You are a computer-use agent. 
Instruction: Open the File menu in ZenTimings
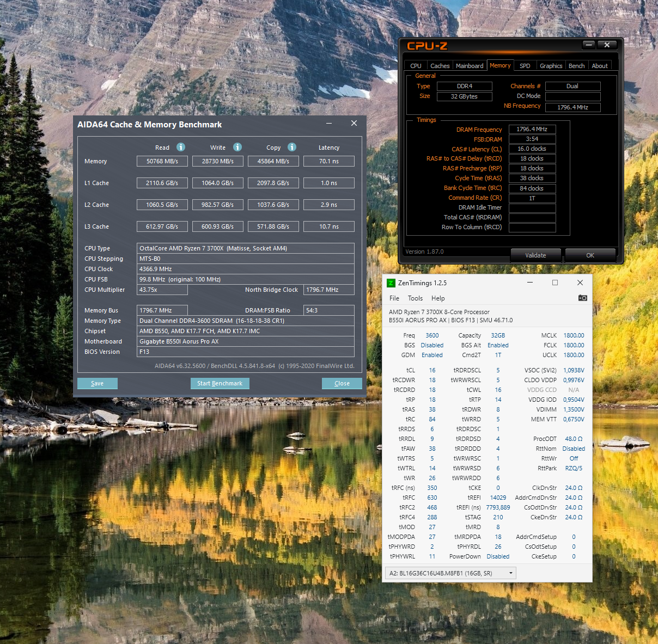[x=394, y=298]
